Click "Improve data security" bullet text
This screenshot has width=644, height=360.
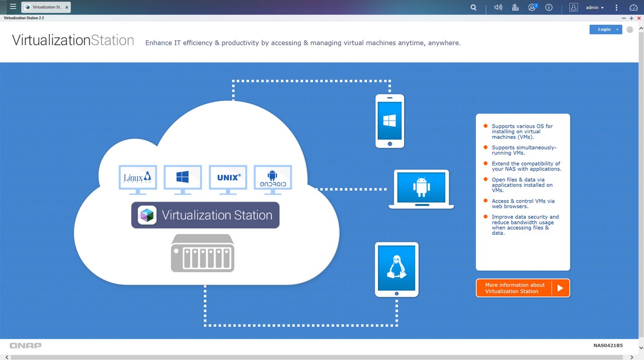point(525,225)
